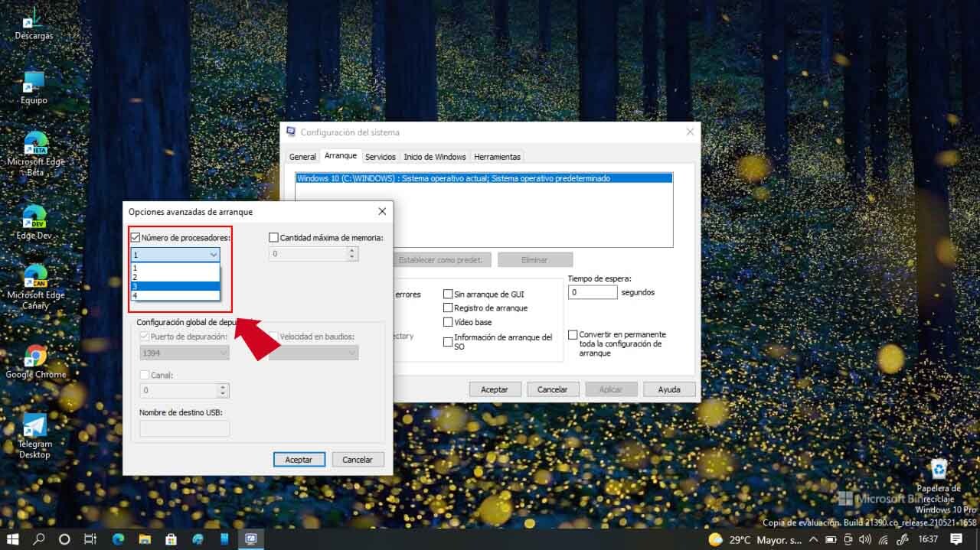Click the Tiempo de espera seconds field

point(593,292)
